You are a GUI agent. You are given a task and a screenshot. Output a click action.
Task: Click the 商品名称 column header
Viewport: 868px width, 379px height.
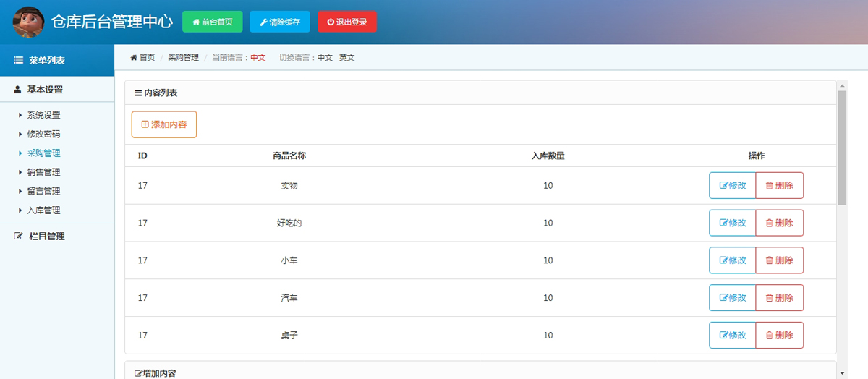point(289,156)
